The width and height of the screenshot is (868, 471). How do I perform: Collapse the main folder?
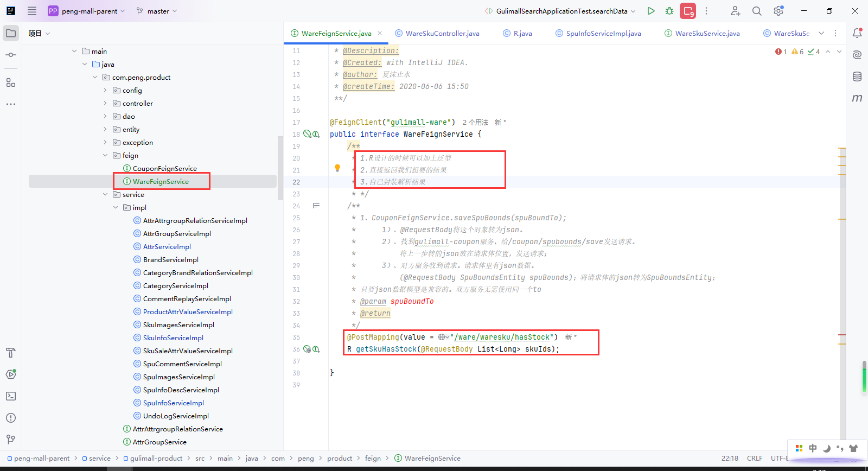pyautogui.click(x=74, y=51)
